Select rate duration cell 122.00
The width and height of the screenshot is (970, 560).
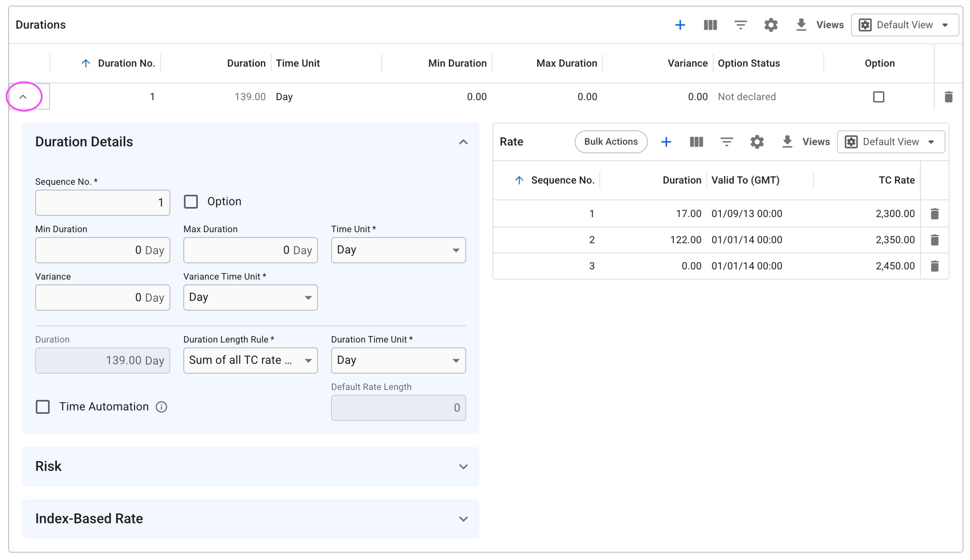coord(686,240)
